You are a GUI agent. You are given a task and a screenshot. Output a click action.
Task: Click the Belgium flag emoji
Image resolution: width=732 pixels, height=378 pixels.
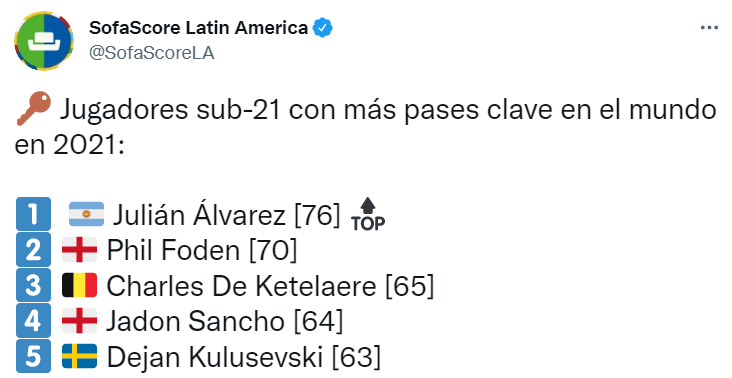[79, 285]
